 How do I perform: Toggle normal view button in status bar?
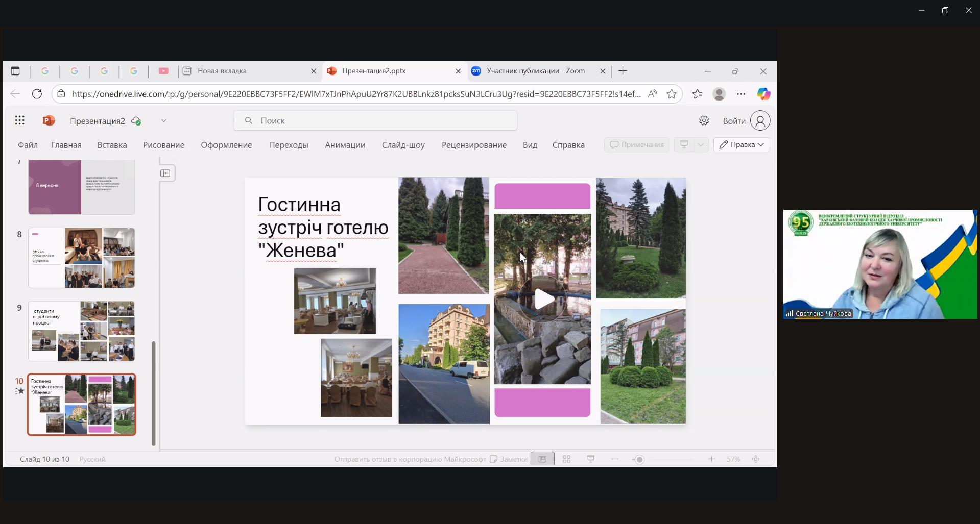click(542, 459)
